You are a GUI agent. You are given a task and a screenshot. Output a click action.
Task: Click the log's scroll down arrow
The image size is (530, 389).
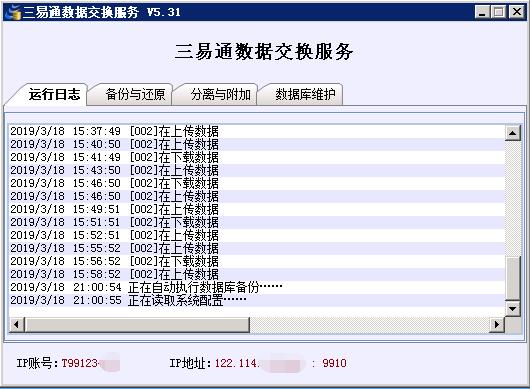tap(512, 309)
